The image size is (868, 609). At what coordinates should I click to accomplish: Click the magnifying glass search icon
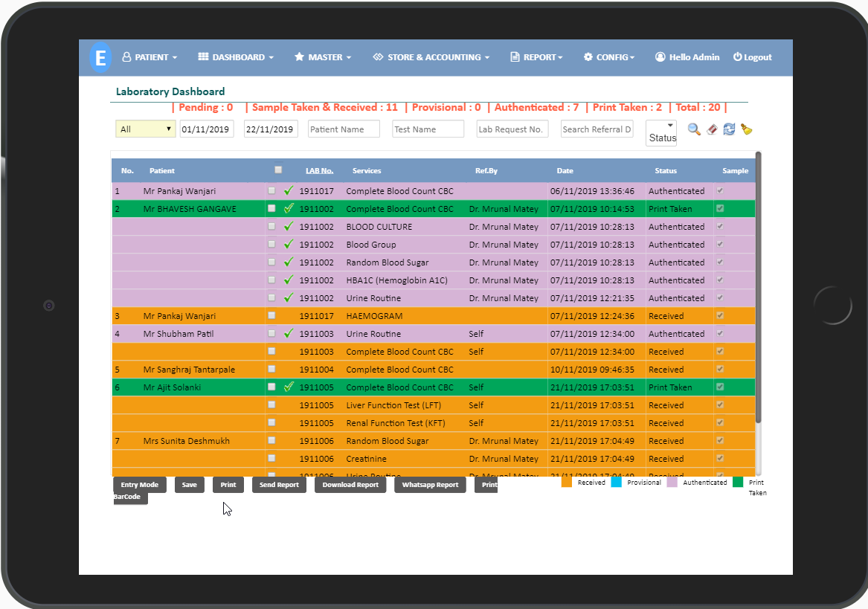pos(693,129)
